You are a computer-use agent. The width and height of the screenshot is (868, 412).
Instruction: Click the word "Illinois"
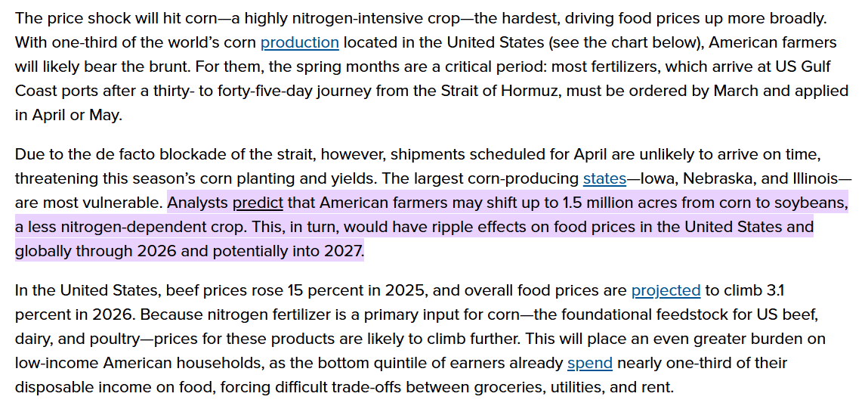(820, 178)
